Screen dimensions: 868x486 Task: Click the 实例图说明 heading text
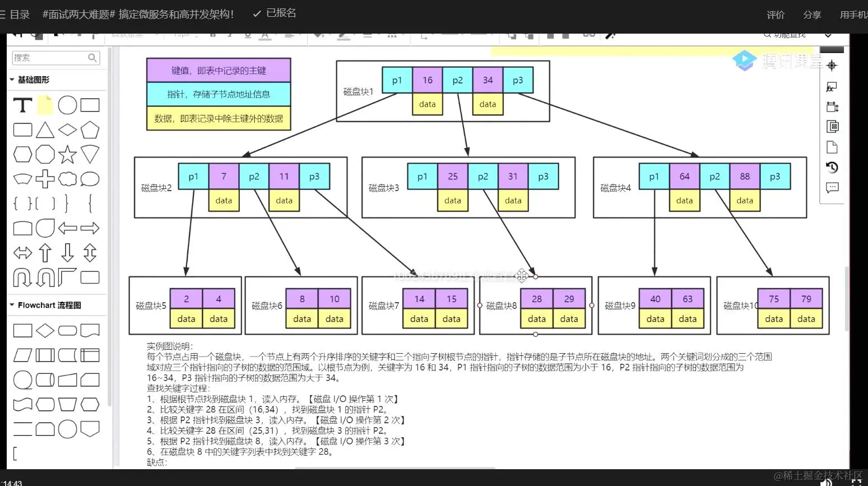tap(170, 346)
